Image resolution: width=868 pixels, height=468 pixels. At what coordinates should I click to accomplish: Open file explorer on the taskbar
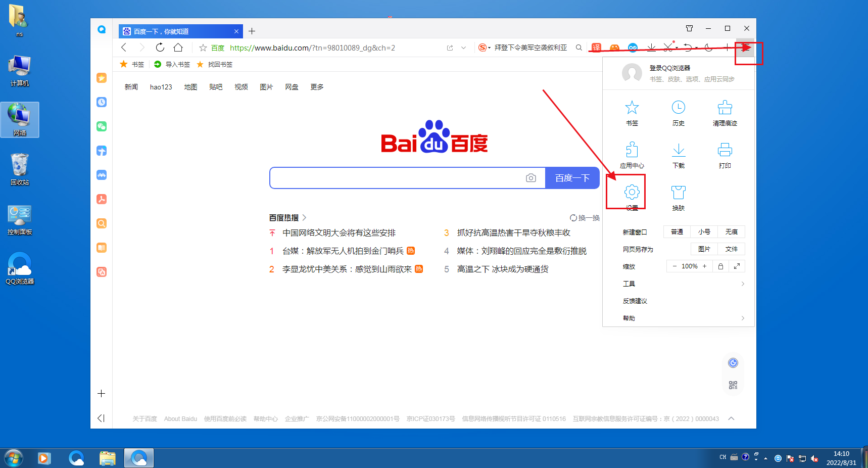click(x=107, y=458)
